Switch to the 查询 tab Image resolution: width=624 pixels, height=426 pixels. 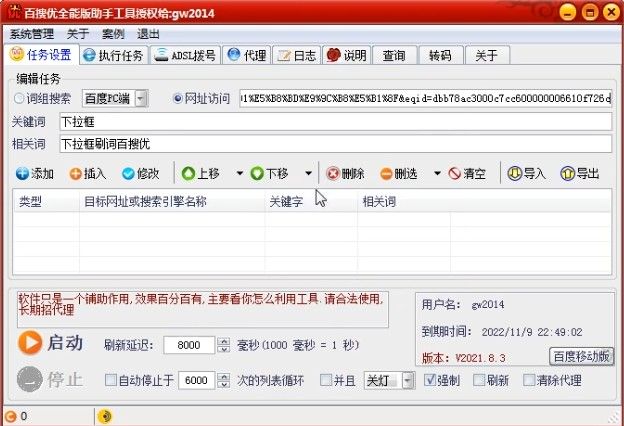point(395,55)
